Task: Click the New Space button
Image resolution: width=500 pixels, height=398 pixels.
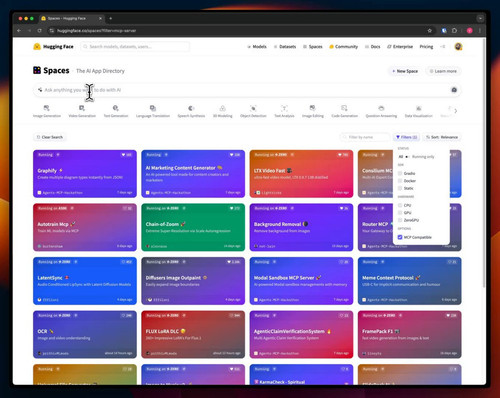Action: 405,71
